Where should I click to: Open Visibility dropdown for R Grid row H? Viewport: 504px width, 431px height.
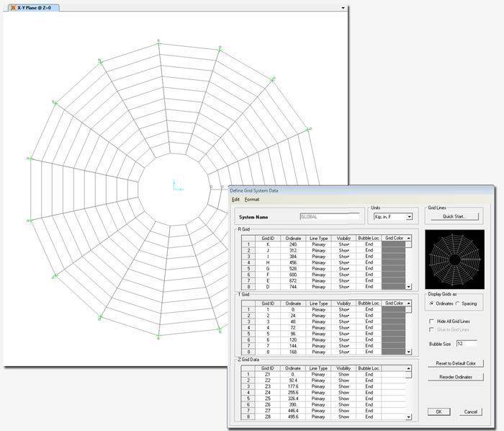tap(343, 262)
